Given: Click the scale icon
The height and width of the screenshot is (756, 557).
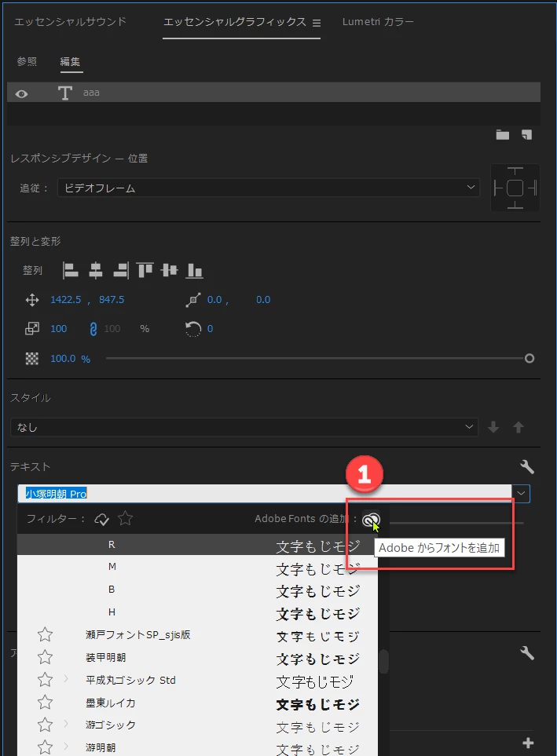Looking at the screenshot, I should coord(32,329).
